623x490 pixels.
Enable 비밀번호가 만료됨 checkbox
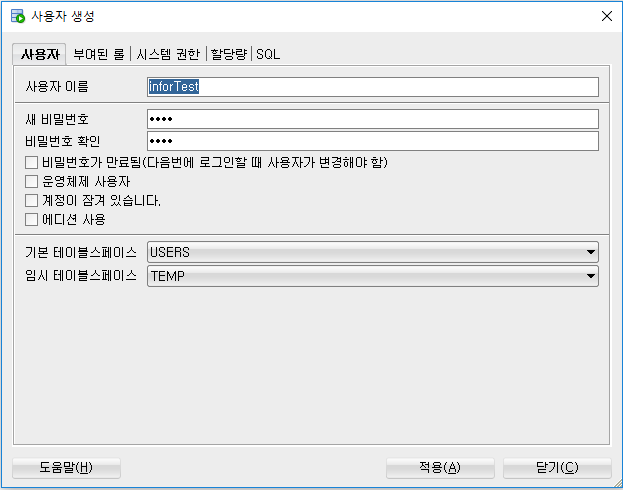coord(31,162)
